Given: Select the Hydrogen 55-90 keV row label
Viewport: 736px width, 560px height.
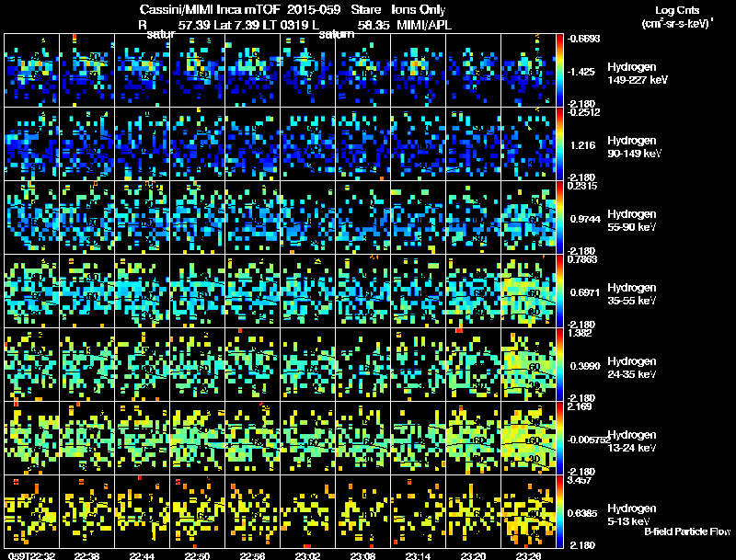Looking at the screenshot, I should (x=632, y=221).
